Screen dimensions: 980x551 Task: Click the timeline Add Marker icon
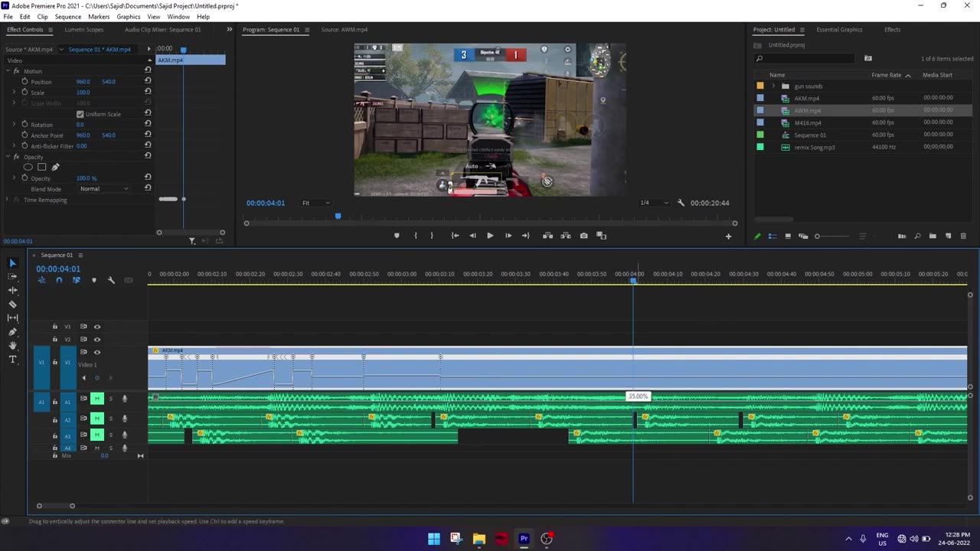(x=94, y=280)
